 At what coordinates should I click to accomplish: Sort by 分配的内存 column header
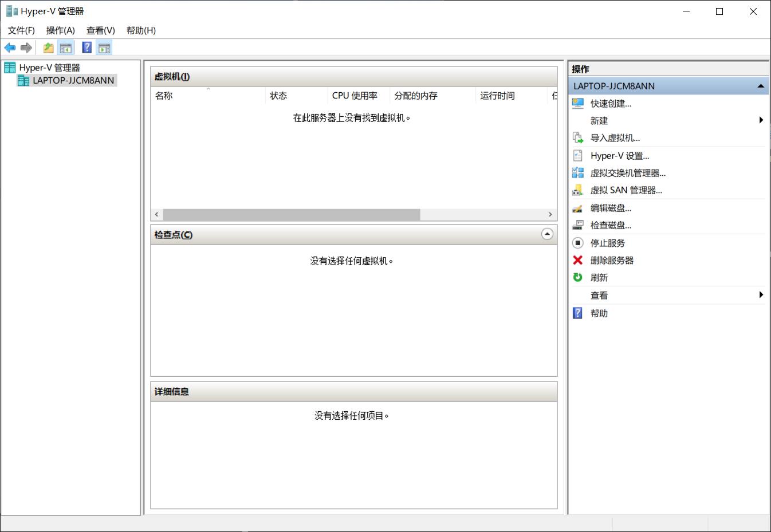[x=433, y=96]
